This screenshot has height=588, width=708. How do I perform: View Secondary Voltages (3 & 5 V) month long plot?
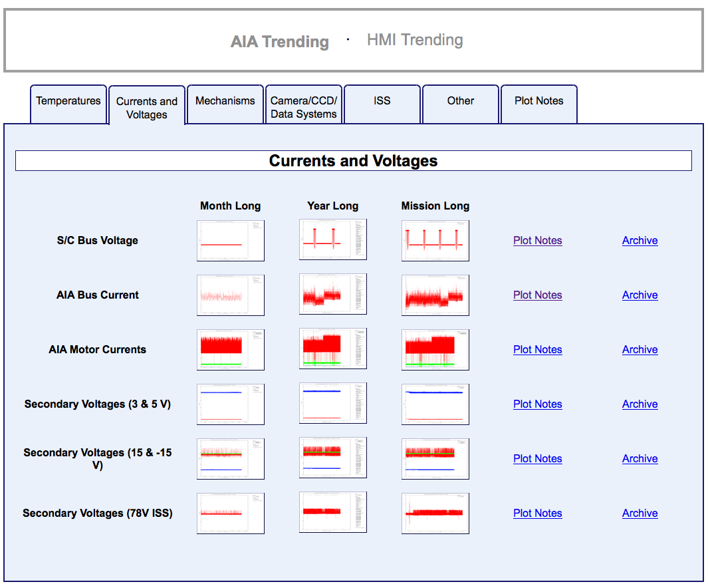[x=230, y=404]
